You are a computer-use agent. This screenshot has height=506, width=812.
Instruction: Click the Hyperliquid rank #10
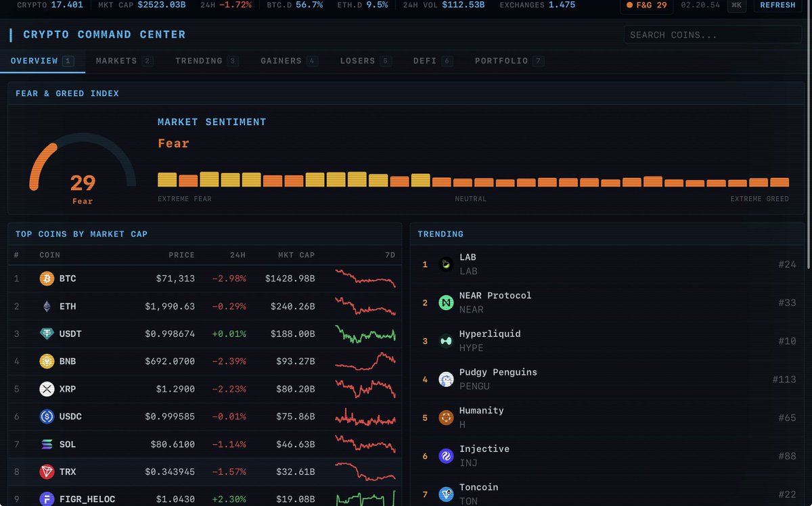coord(787,341)
